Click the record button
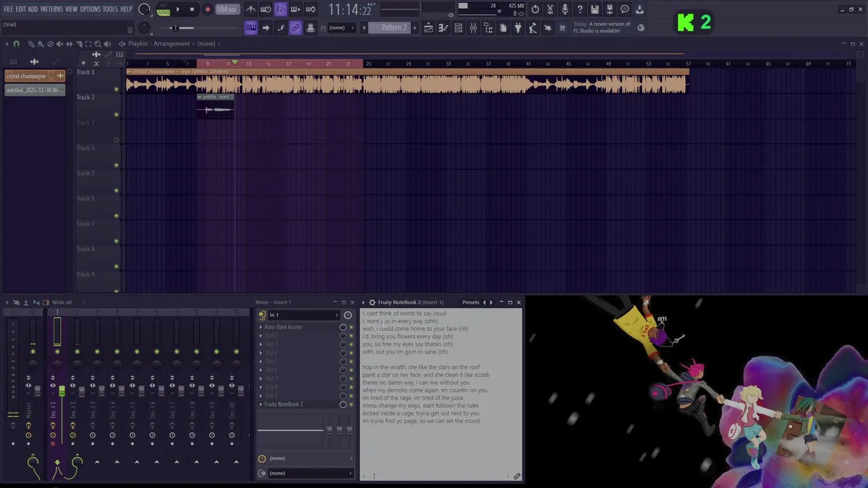 pyautogui.click(x=208, y=9)
